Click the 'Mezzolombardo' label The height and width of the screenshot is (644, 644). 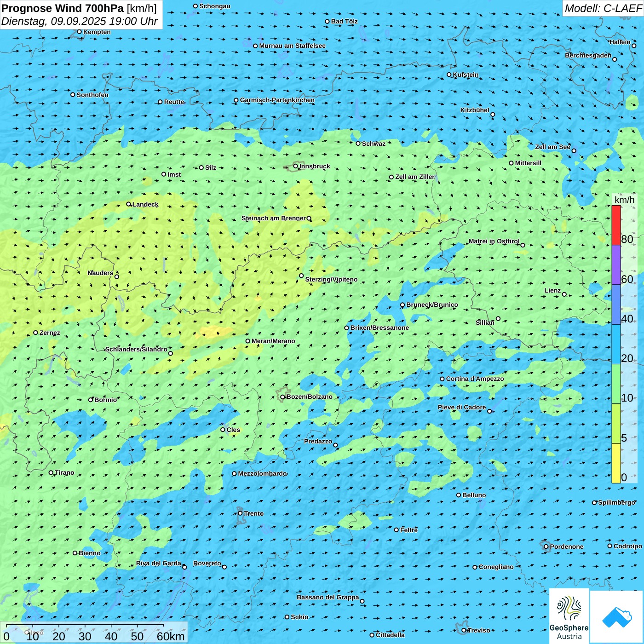click(x=262, y=473)
